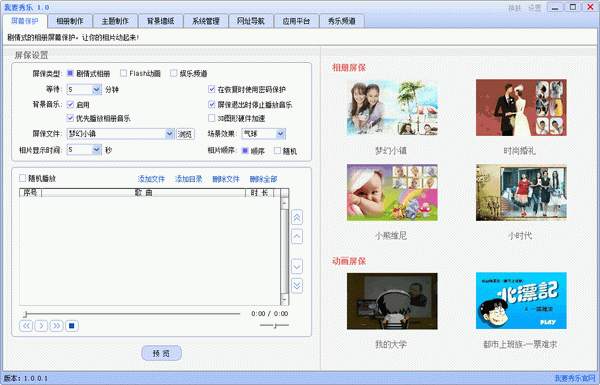Click the music progress slider
This screenshot has height=385, width=600.
click(x=132, y=314)
